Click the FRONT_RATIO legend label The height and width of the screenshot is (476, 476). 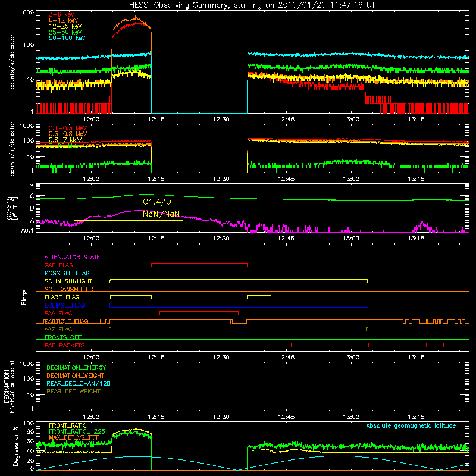pyautogui.click(x=68, y=425)
